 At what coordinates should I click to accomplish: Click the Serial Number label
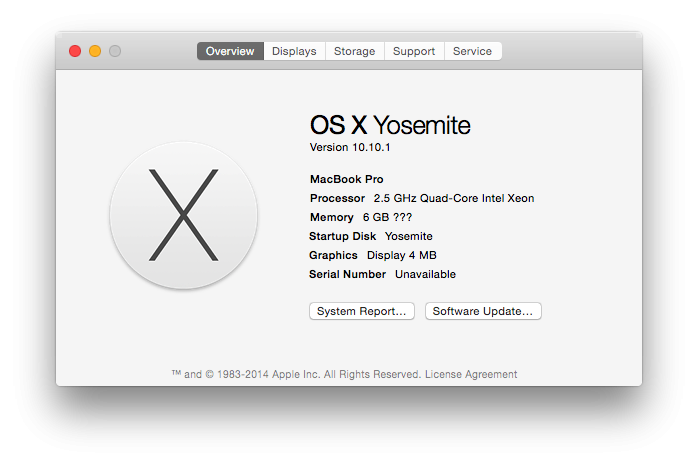pyautogui.click(x=348, y=274)
